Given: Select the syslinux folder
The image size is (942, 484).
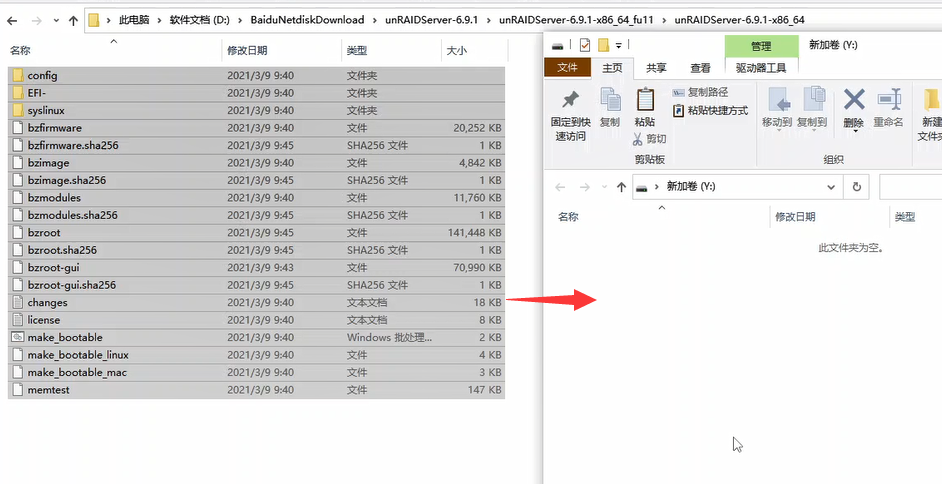Looking at the screenshot, I should pos(257,110).
